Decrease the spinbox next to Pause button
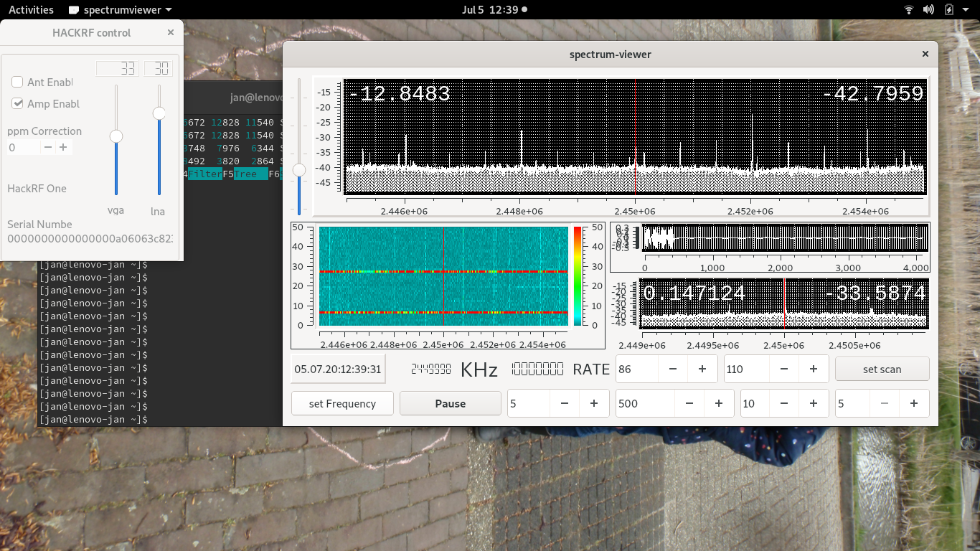This screenshot has height=551, width=980. click(x=565, y=403)
